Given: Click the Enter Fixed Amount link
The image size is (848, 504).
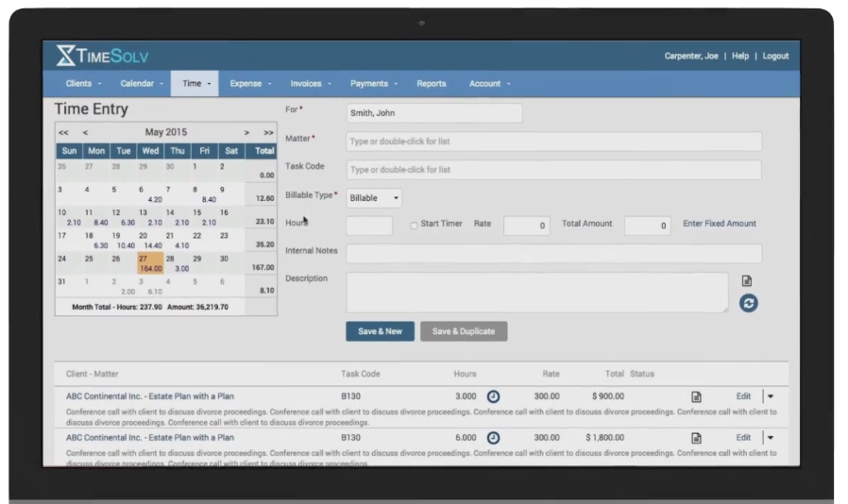Looking at the screenshot, I should (x=720, y=224).
